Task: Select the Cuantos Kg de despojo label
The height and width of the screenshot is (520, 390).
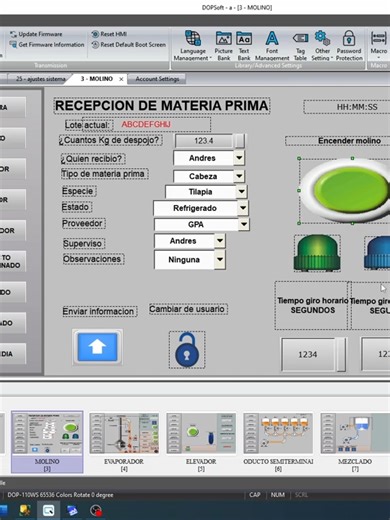Action: tap(111, 140)
